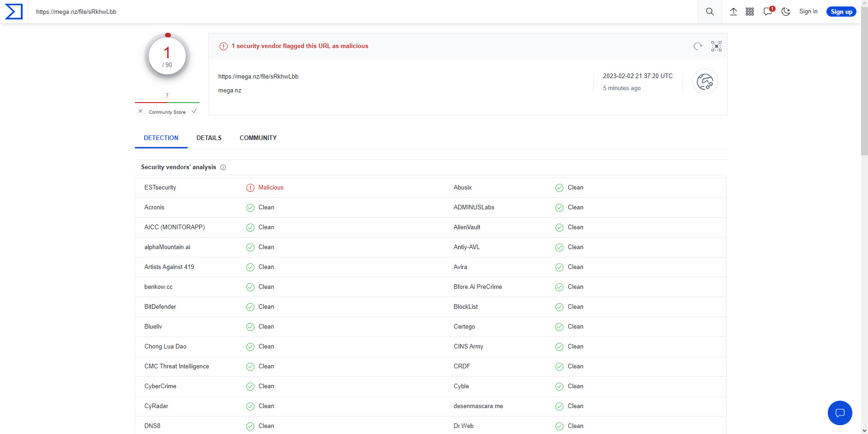The height and width of the screenshot is (434, 868).
Task: Click info icon beside Security vendors' analysis
Action: pyautogui.click(x=223, y=167)
